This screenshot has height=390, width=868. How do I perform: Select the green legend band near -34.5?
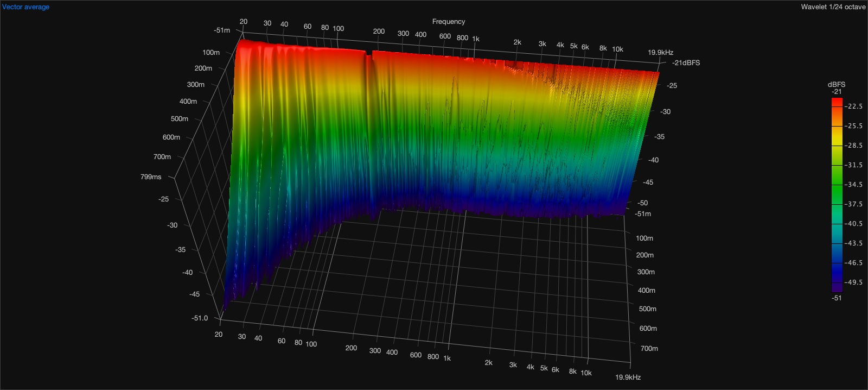[837, 185]
